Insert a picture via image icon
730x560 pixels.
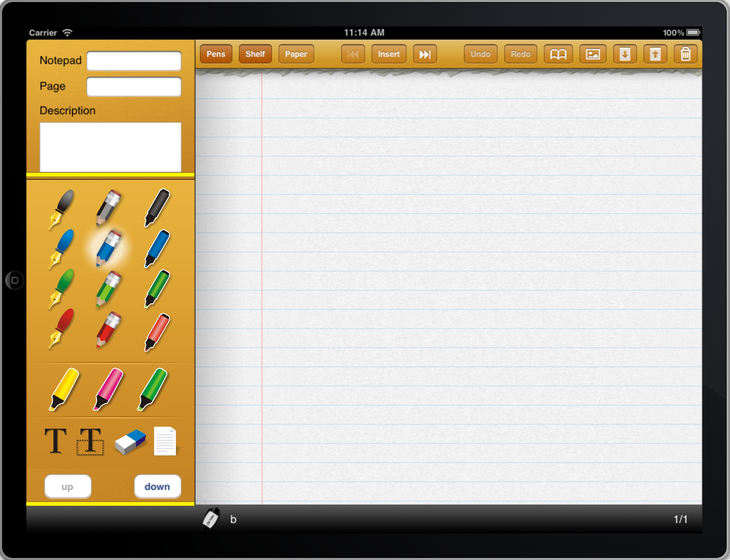pyautogui.click(x=593, y=54)
